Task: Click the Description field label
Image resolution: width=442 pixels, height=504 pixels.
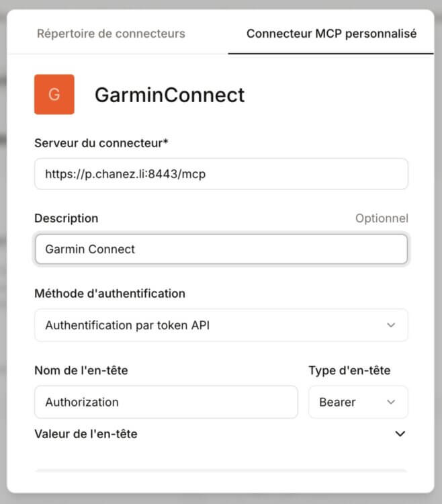Action: pyautogui.click(x=66, y=218)
